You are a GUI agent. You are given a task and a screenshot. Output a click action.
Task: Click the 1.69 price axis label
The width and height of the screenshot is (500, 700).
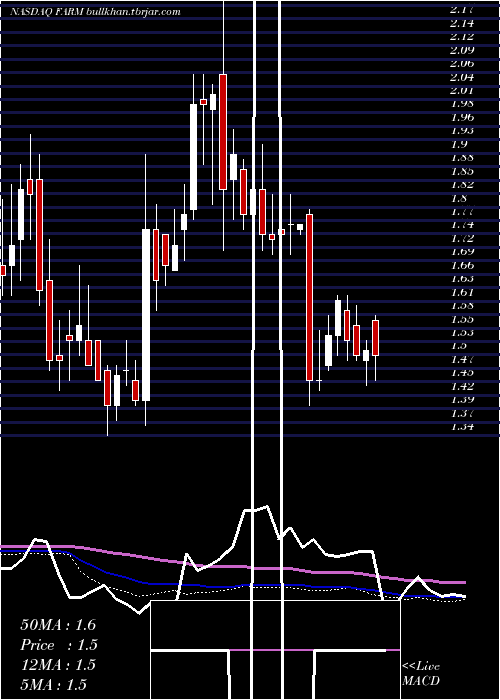(462, 252)
